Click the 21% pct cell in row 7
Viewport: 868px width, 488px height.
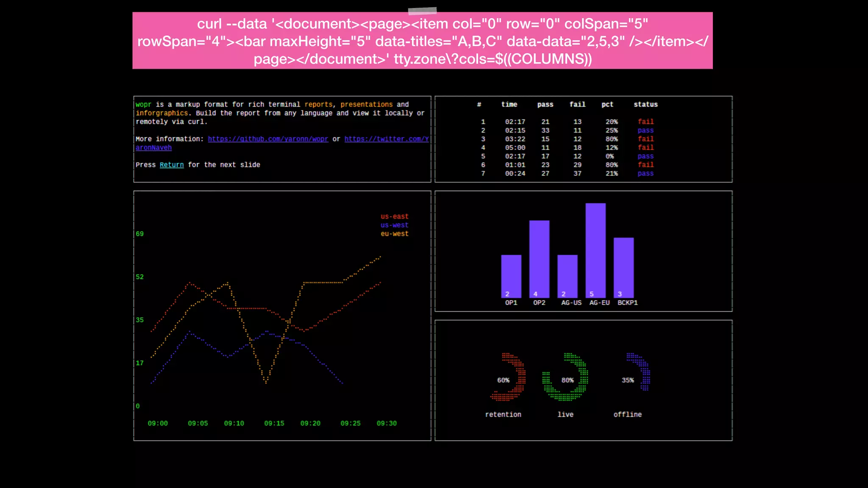click(x=612, y=174)
